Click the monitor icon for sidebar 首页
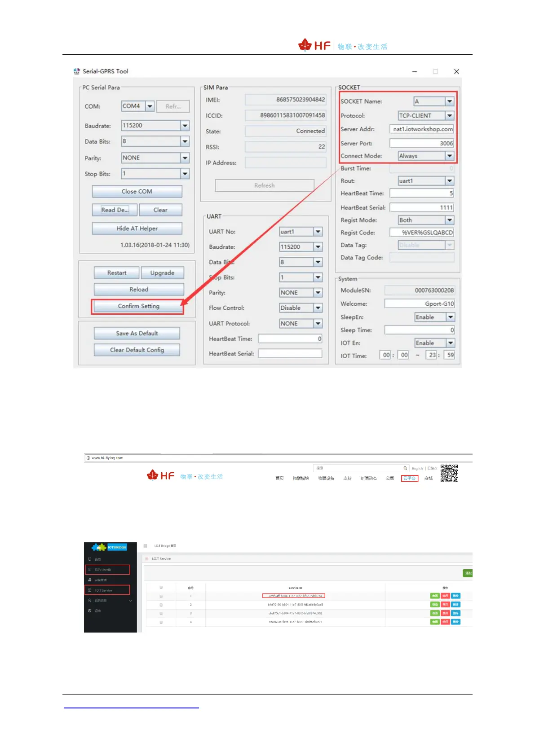The width and height of the screenshot is (535, 756). [x=89, y=559]
